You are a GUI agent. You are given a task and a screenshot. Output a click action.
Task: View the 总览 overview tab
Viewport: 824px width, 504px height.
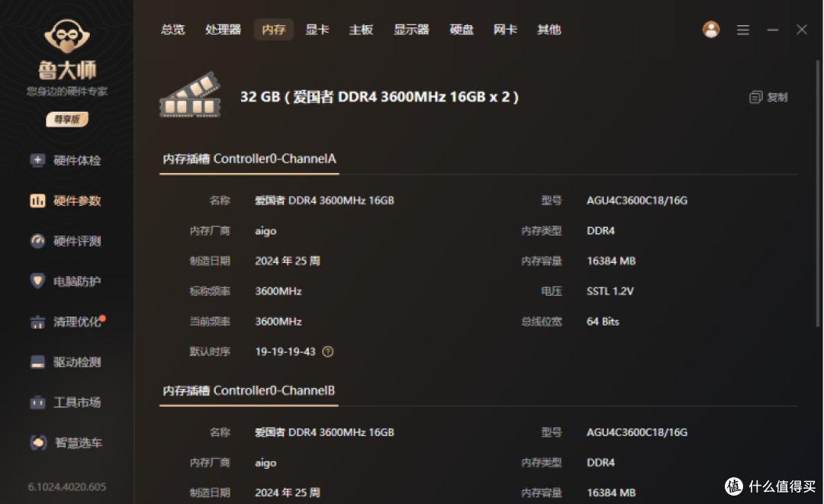pos(172,29)
